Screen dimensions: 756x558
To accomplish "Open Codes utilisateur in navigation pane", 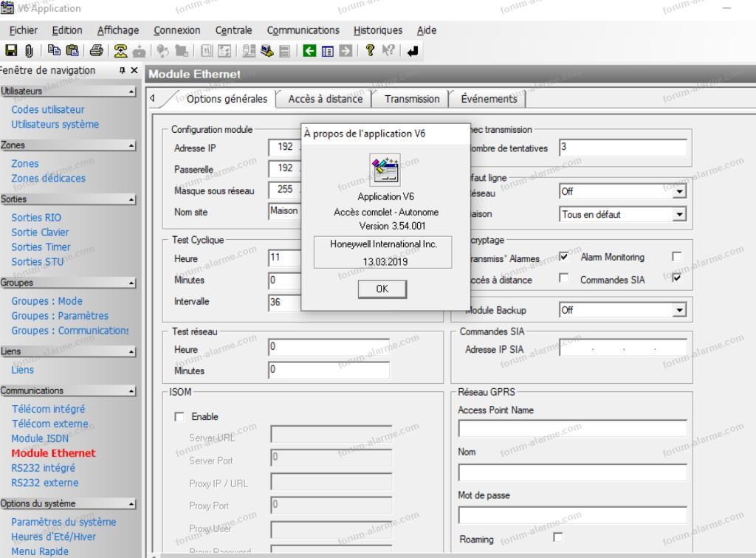I will (48, 109).
